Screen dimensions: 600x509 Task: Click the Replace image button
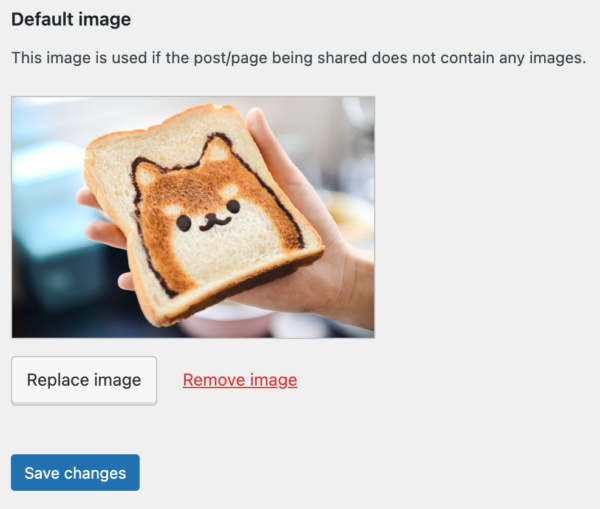tap(84, 380)
